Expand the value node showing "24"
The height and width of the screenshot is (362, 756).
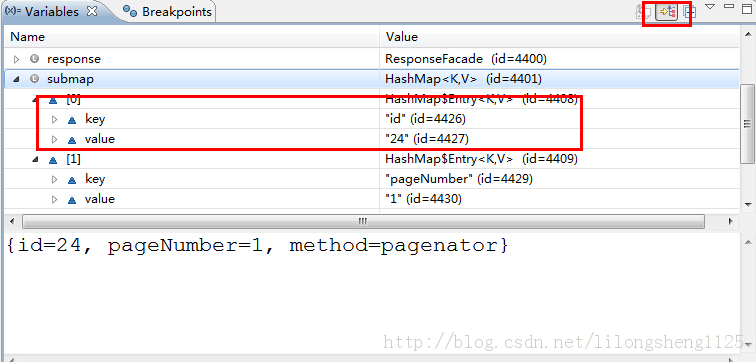(x=54, y=139)
